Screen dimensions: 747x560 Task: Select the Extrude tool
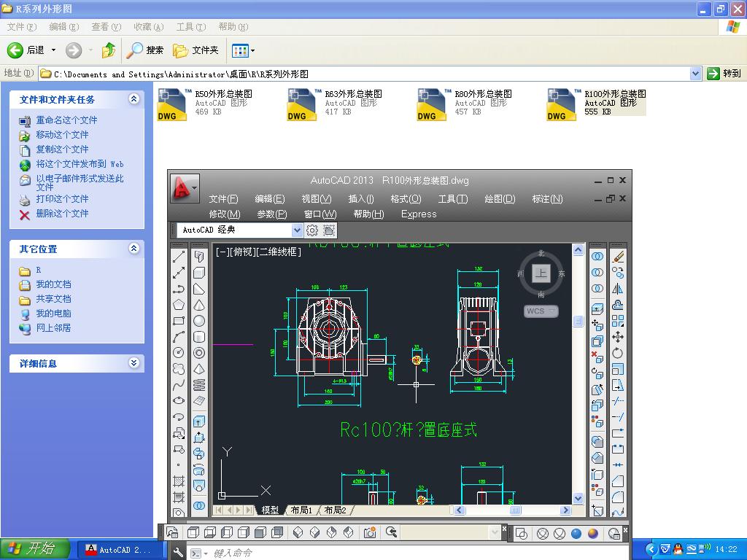click(199, 421)
